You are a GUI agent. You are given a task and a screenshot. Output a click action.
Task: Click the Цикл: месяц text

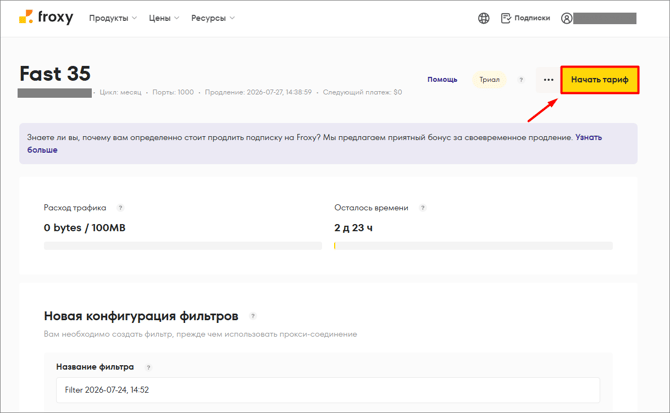(x=120, y=92)
